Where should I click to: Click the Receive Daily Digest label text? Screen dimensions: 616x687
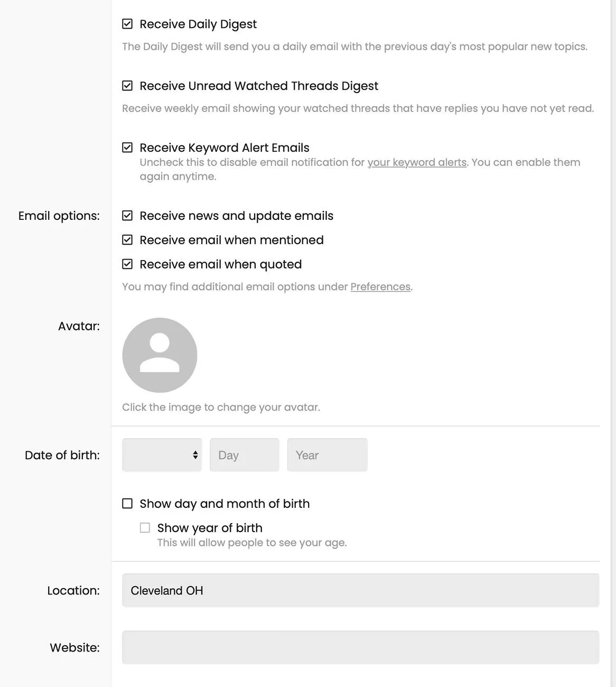(x=198, y=24)
